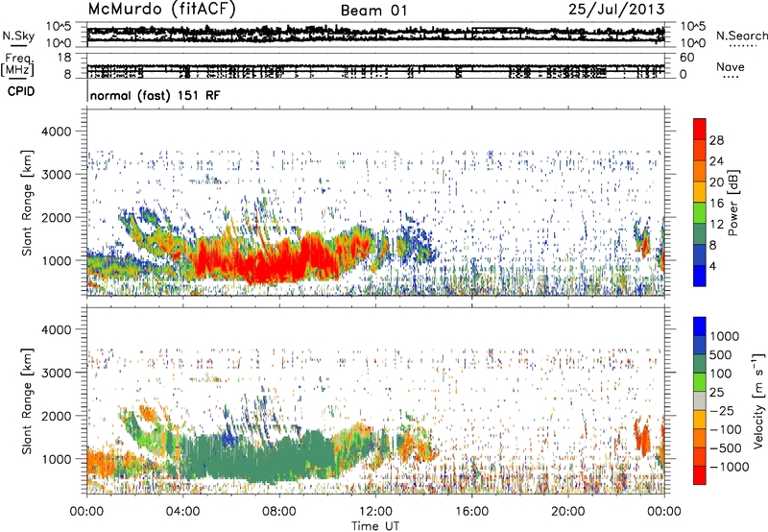
Task: Select the 20:00 time tick label
Action: 567,512
